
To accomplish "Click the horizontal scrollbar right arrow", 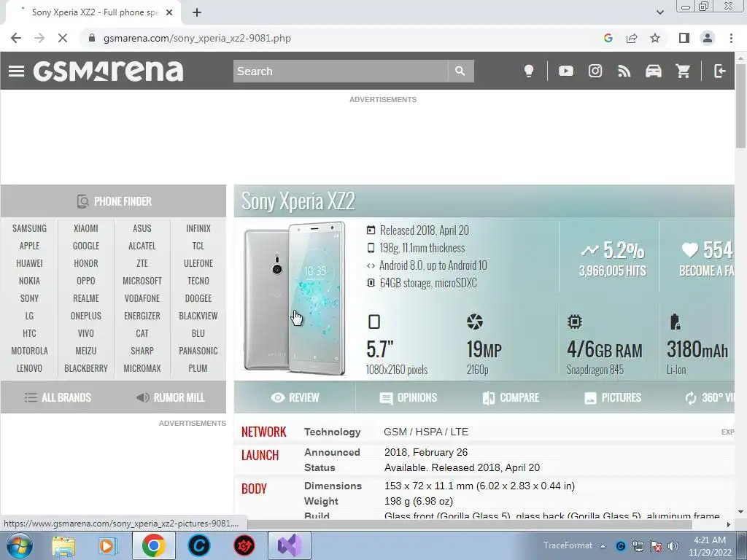I will pos(729,524).
